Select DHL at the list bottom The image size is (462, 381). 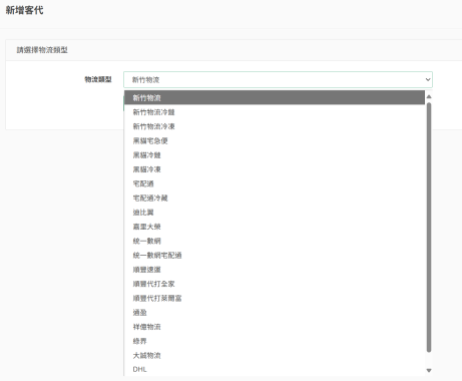tap(275, 369)
